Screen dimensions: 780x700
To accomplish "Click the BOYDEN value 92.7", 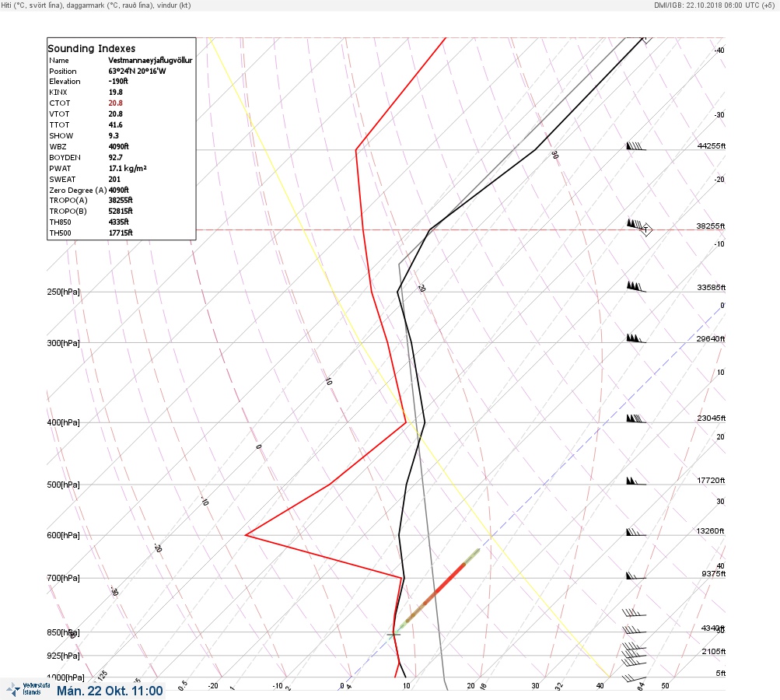I will pos(115,158).
